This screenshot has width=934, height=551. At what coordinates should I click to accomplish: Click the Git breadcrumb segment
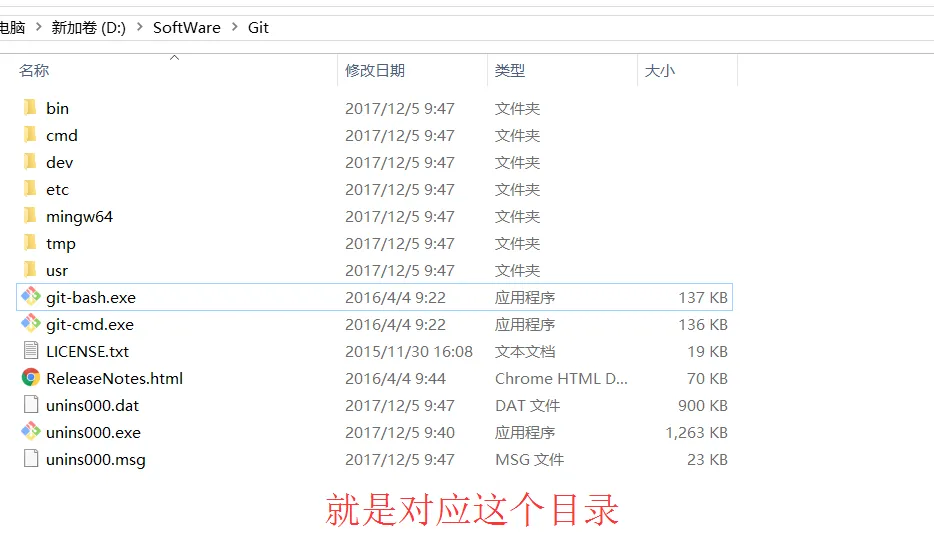[x=259, y=27]
